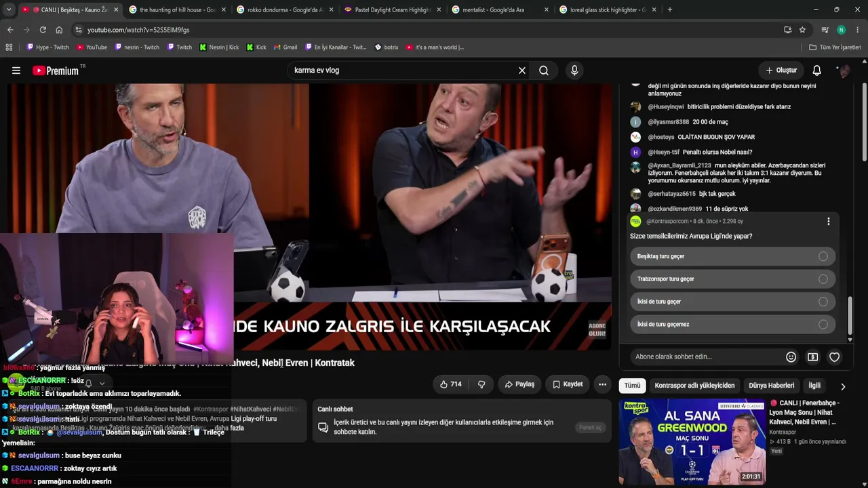This screenshot has height=488, width=868.
Task: Click the Kaydet save button
Action: (x=568, y=384)
